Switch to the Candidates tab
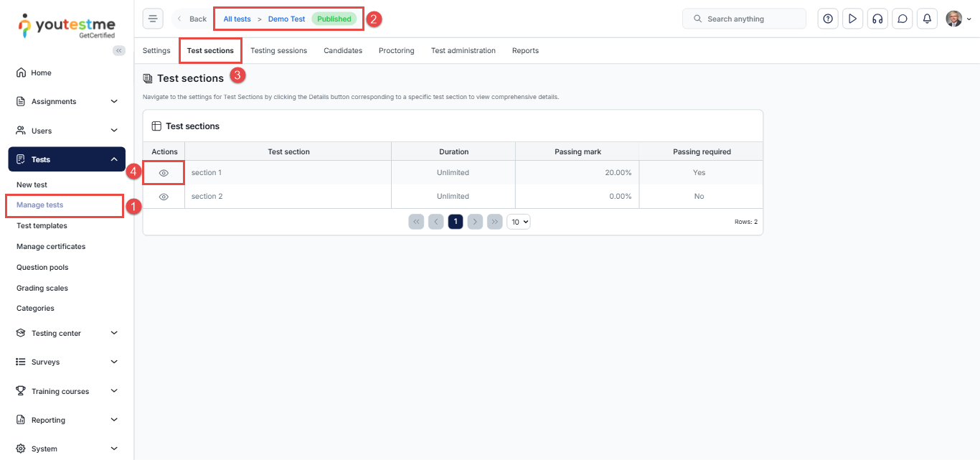980x460 pixels. pyautogui.click(x=343, y=51)
